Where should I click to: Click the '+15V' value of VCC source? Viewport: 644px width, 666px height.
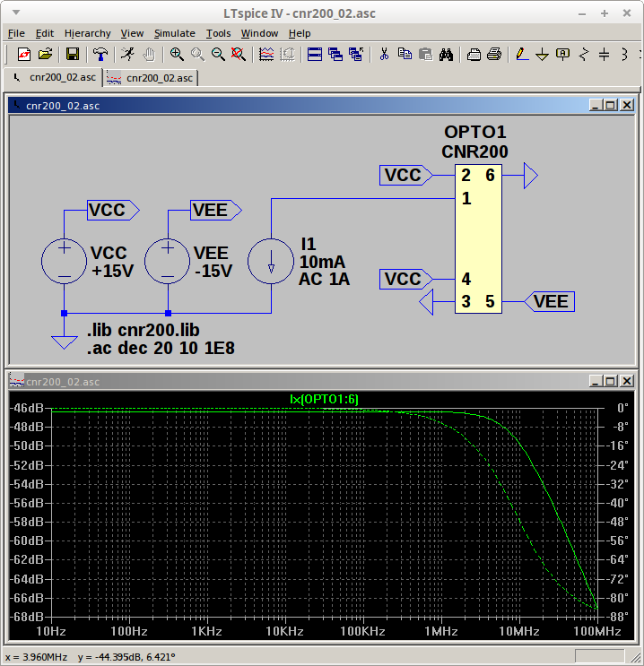(113, 271)
